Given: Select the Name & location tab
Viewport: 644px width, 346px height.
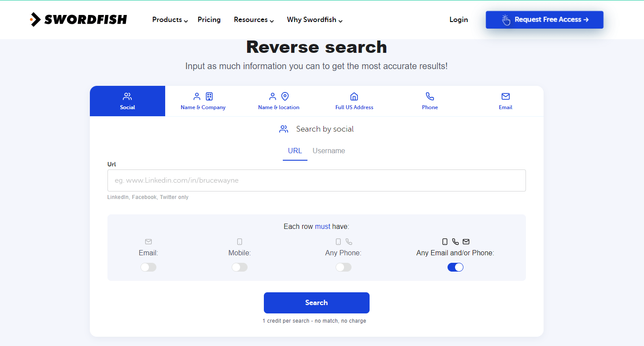Looking at the screenshot, I should (279, 101).
